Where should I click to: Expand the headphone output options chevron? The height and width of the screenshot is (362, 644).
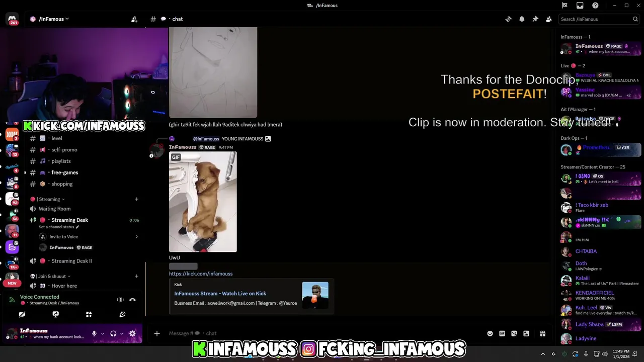[x=121, y=333]
